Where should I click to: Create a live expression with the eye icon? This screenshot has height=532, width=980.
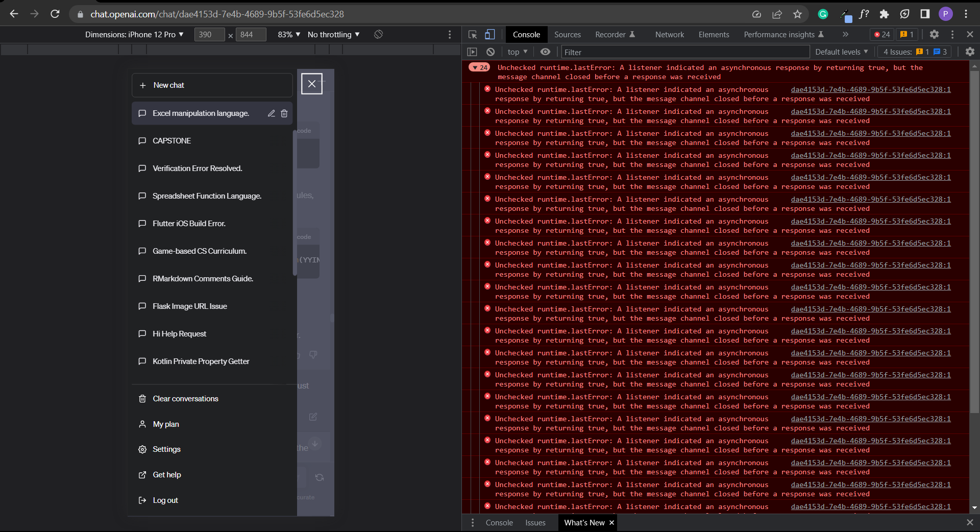tap(545, 52)
